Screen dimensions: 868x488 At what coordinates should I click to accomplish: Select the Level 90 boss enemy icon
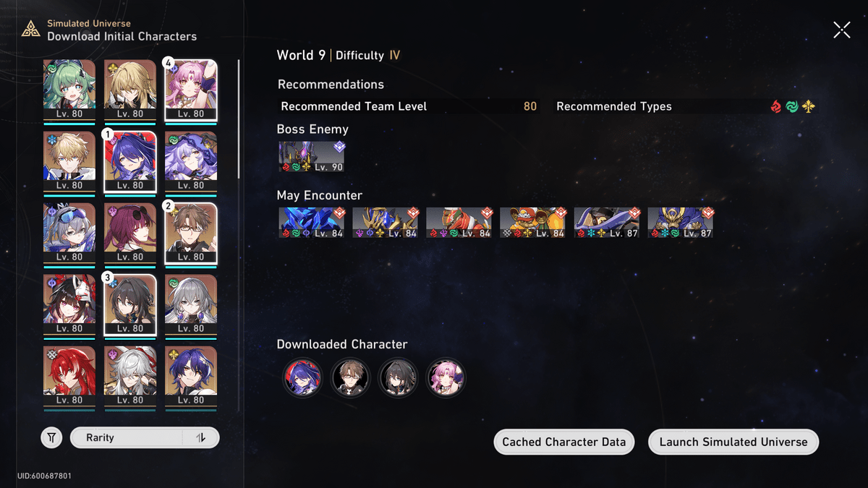312,156
